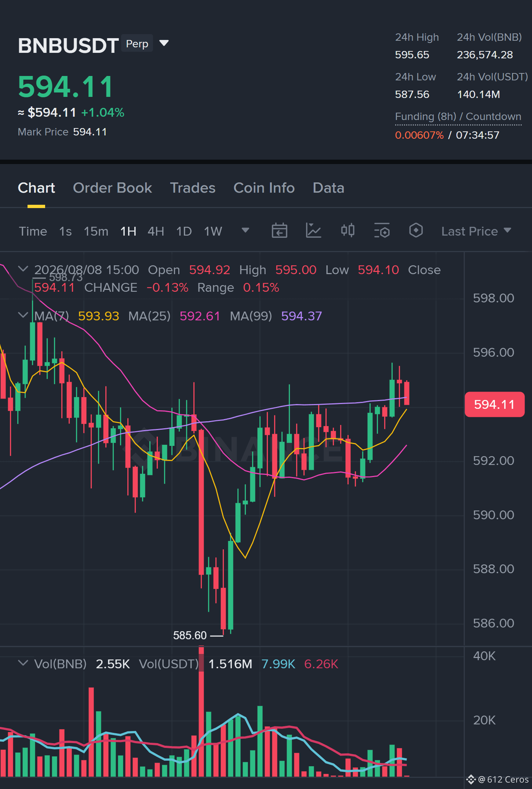The height and width of the screenshot is (789, 532).
Task: Click the MA(99) value 594.37
Action: [x=301, y=316]
